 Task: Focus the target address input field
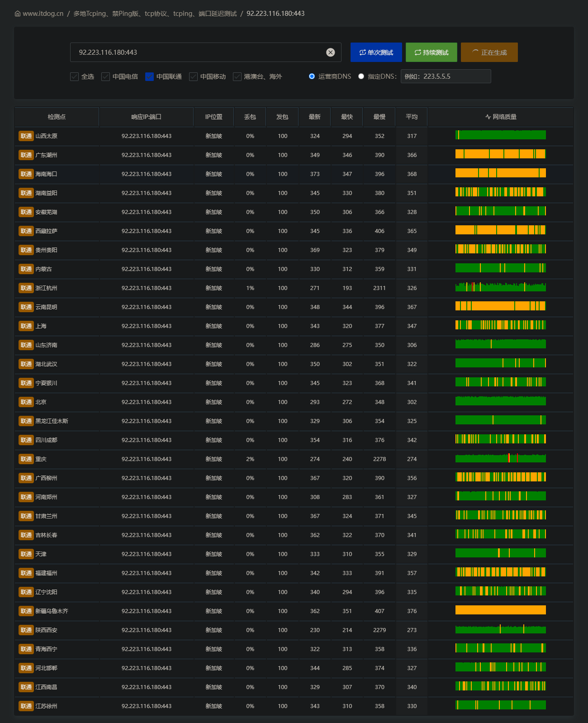pyautogui.click(x=206, y=52)
